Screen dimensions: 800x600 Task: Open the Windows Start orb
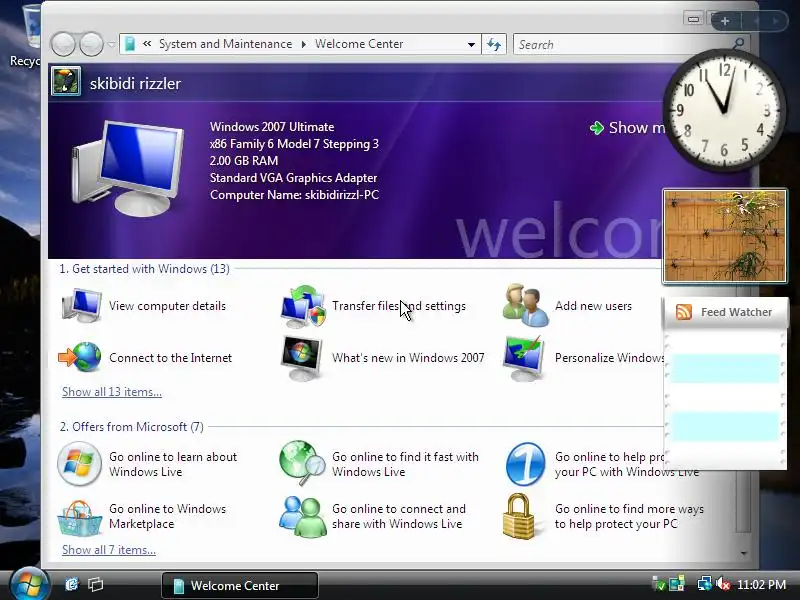(29, 585)
